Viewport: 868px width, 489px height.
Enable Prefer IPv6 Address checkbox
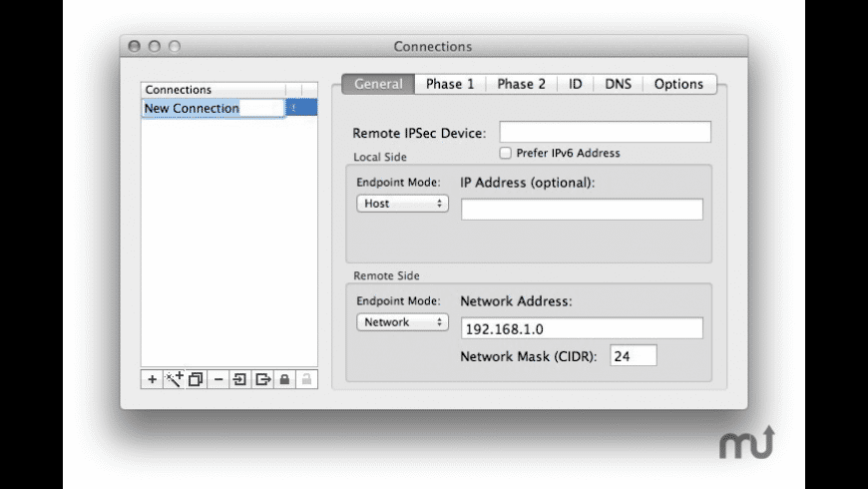506,153
